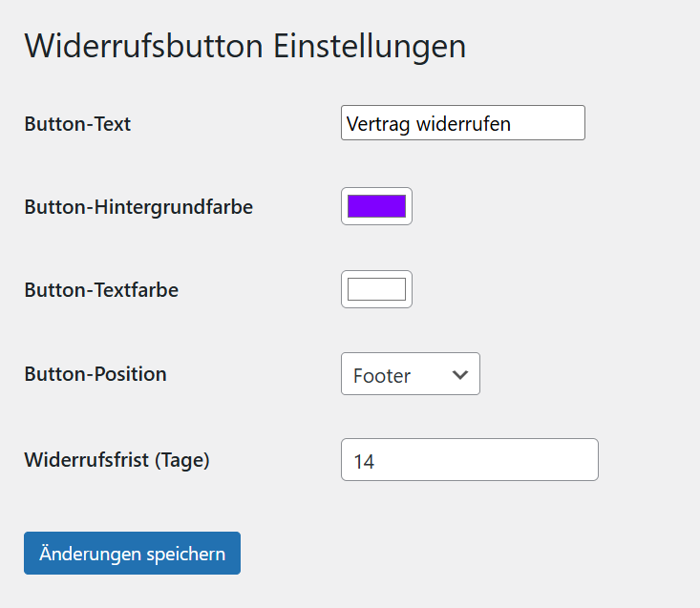700x608 pixels.
Task: Click the Widerrufsfrist (Tage) label
Action: point(117,459)
